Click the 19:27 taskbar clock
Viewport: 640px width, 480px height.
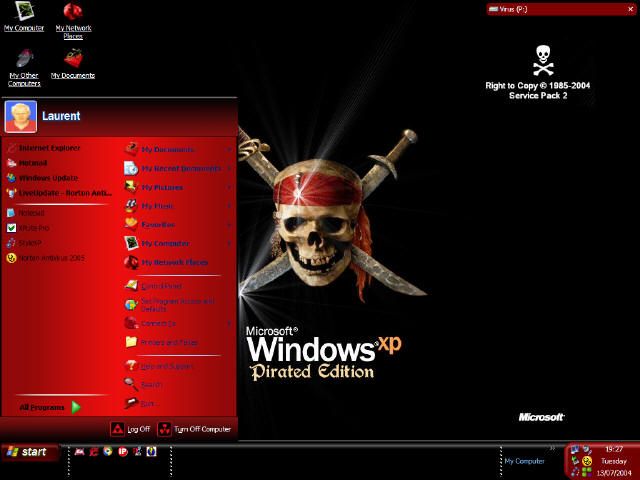pos(614,449)
